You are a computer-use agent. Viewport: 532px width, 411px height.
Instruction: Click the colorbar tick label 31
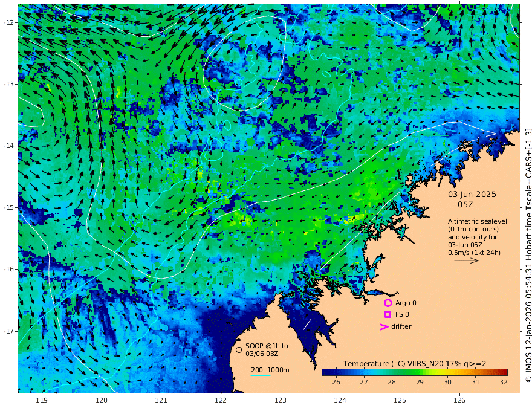click(476, 382)
